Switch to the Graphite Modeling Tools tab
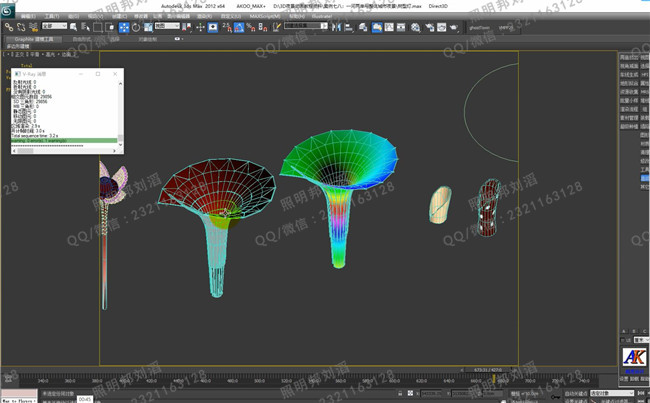 pyautogui.click(x=34, y=39)
